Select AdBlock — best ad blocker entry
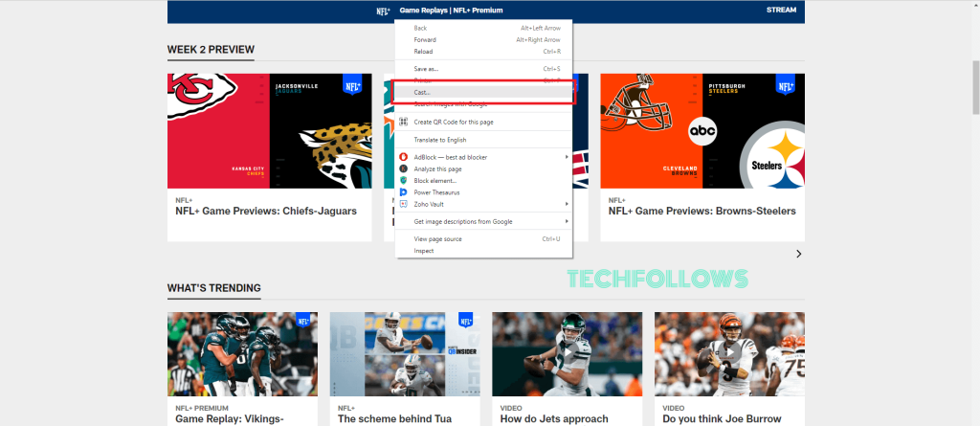 (483, 157)
